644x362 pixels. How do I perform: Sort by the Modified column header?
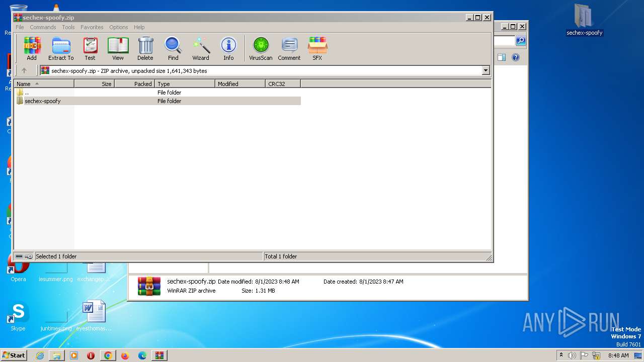[x=240, y=84]
